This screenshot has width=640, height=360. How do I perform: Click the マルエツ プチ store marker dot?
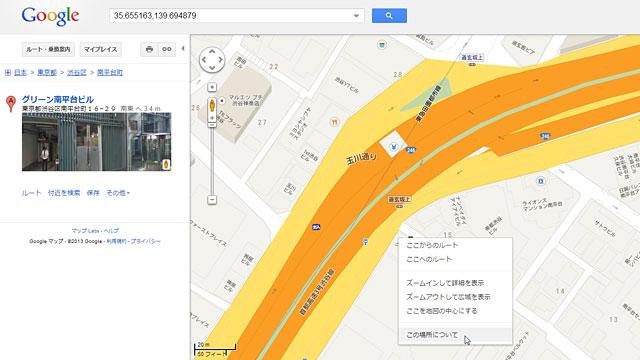coord(222,100)
